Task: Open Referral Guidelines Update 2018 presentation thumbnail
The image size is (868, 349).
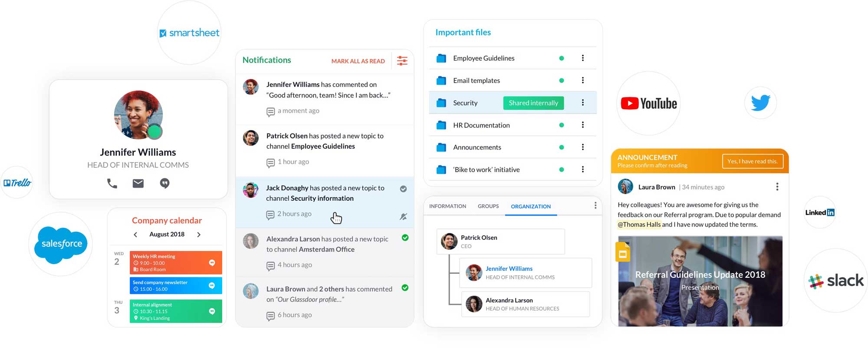Action: point(700,281)
